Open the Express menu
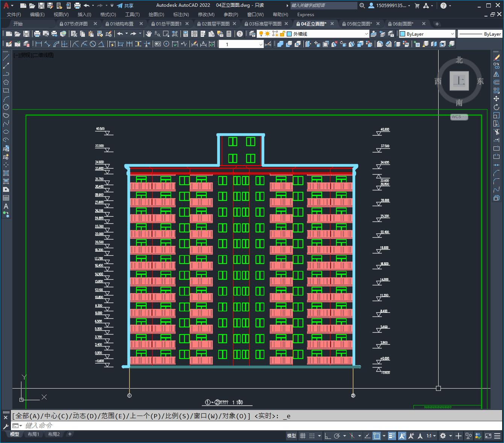This screenshot has height=443, width=504. pos(306,14)
